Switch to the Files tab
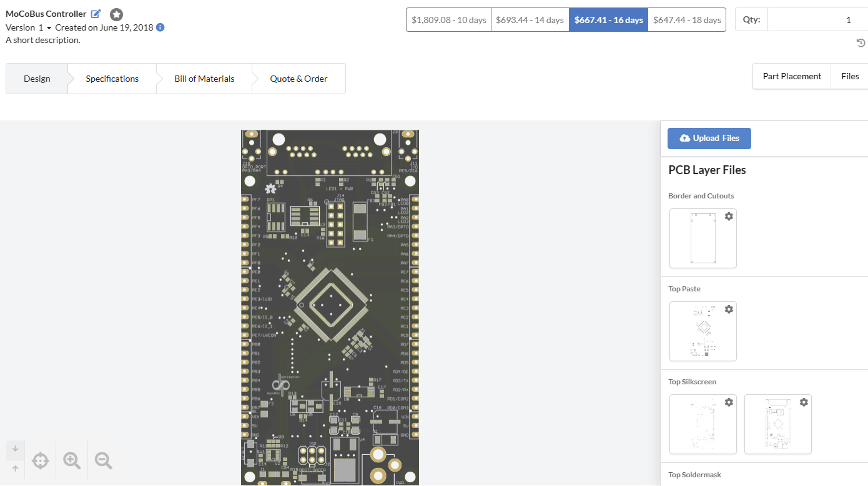The width and height of the screenshot is (868, 486). [849, 75]
